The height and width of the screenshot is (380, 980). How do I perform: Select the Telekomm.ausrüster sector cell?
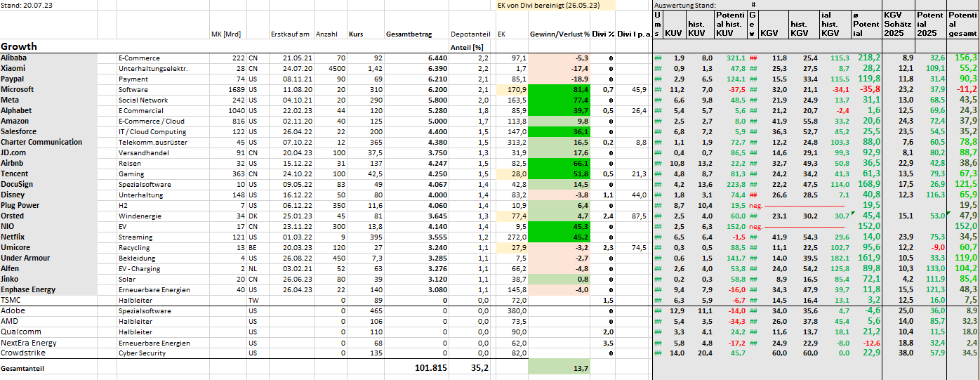click(163, 142)
